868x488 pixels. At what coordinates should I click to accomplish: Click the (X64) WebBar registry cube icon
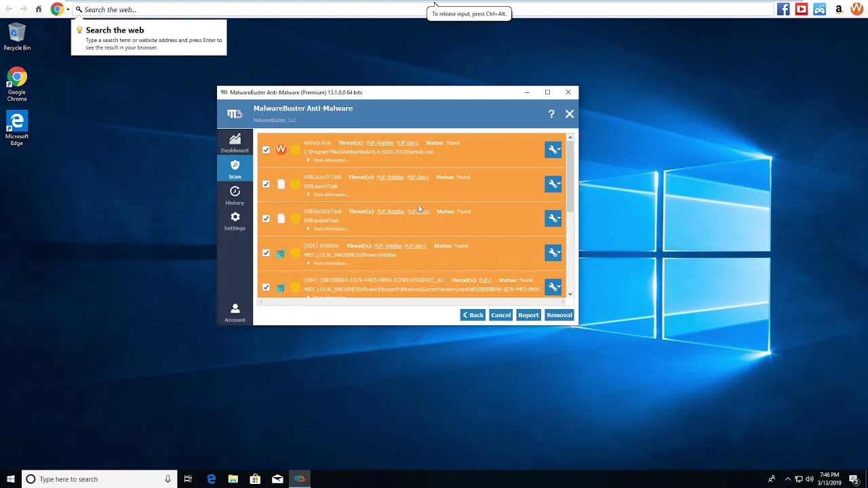(x=281, y=253)
